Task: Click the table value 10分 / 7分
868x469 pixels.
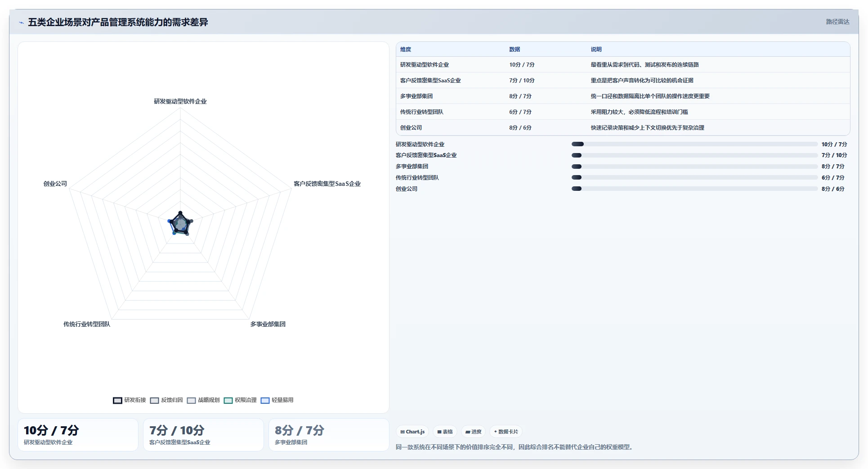Action: click(522, 65)
